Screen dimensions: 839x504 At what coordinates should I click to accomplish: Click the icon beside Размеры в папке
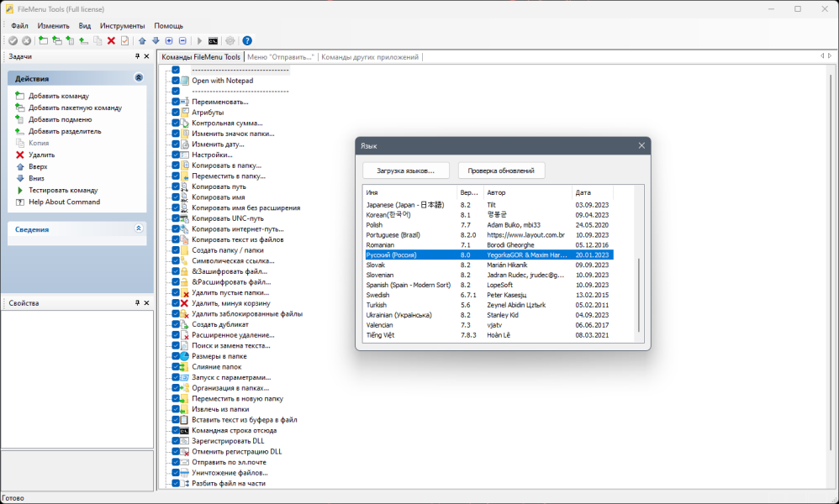coord(185,356)
